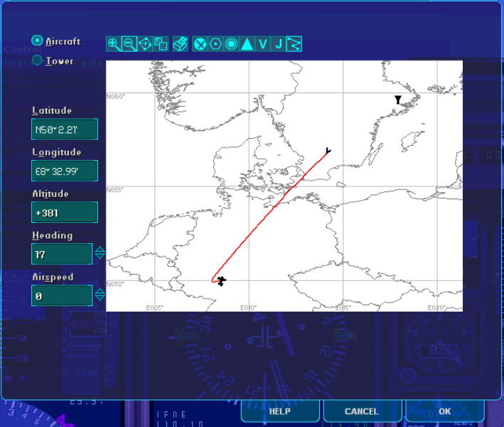Click the marker at the red path's end
The height and width of the screenshot is (427, 504).
coord(328,150)
